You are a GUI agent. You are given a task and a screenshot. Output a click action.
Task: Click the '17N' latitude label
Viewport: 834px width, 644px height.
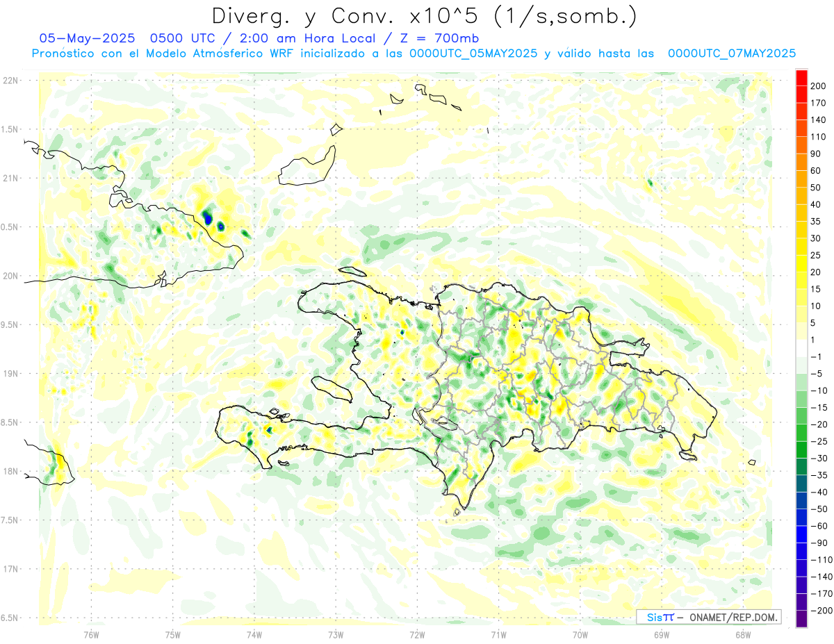(10, 569)
